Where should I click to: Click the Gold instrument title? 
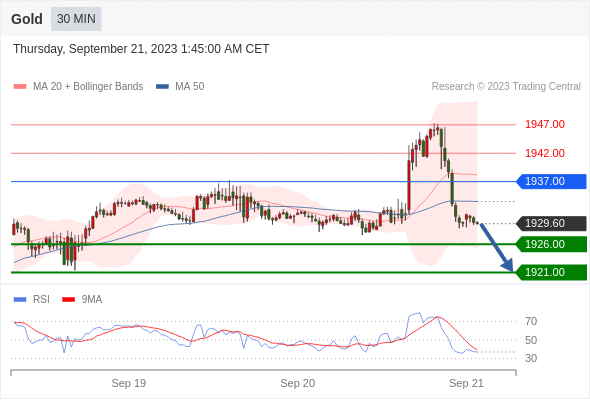pos(27,19)
